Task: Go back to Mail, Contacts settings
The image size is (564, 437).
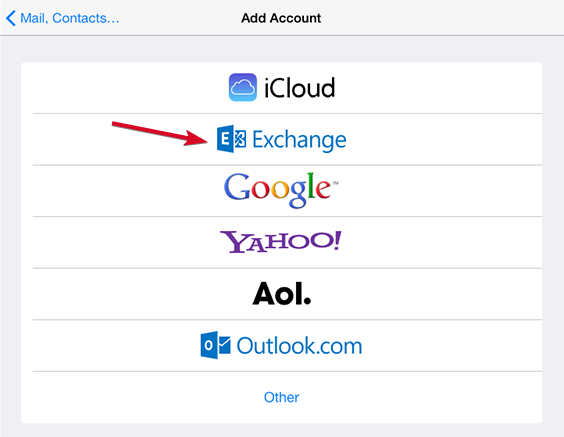Action: [63, 18]
